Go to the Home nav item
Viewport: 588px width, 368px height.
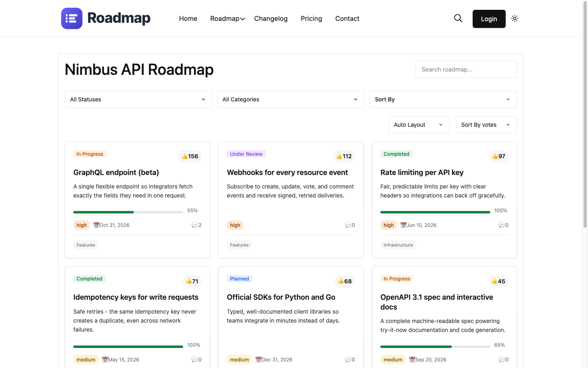188,18
